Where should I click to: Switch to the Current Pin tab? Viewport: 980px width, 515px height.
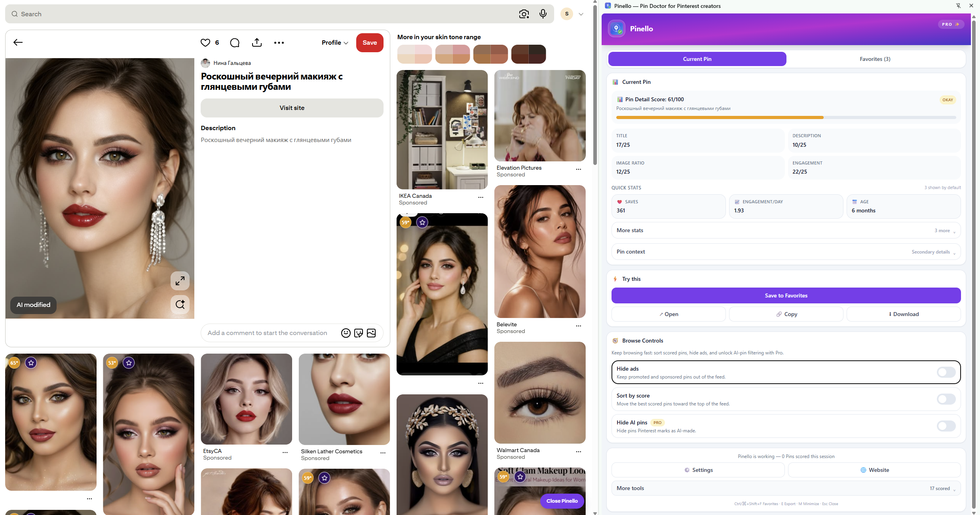coord(697,59)
